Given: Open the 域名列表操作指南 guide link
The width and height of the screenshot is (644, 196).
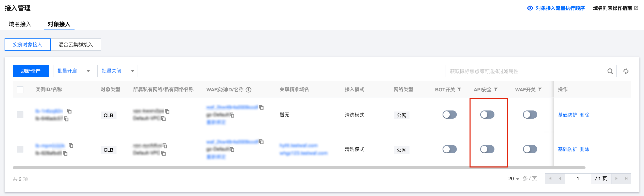Looking at the screenshot, I should 612,8.
